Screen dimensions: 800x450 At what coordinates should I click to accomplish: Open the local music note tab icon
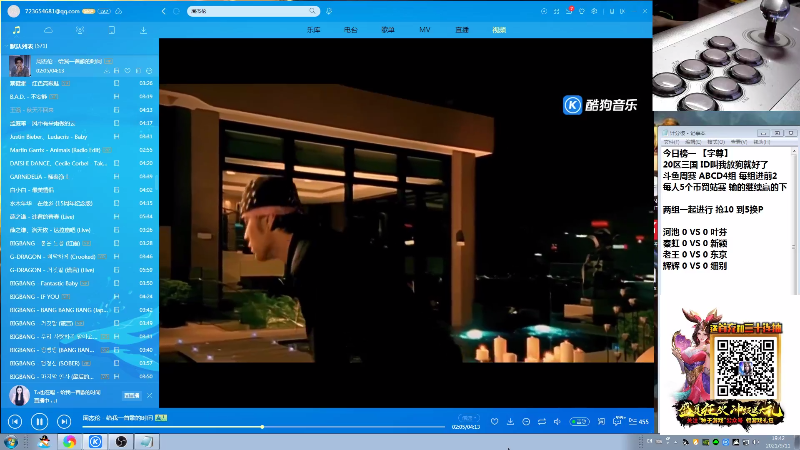coord(16,30)
